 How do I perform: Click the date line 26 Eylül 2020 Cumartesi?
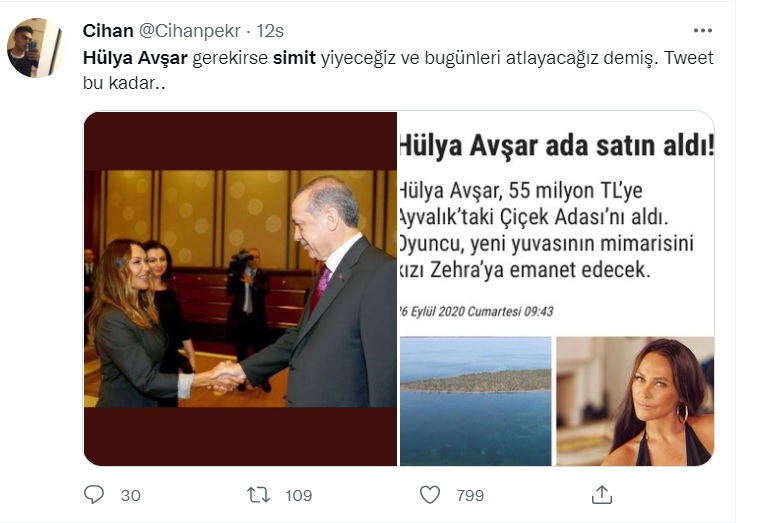click(476, 311)
